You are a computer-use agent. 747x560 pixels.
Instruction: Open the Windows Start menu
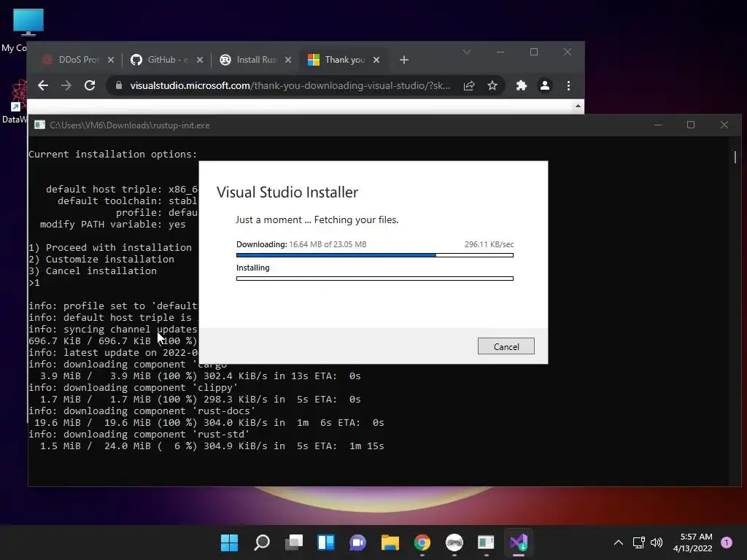point(229,542)
